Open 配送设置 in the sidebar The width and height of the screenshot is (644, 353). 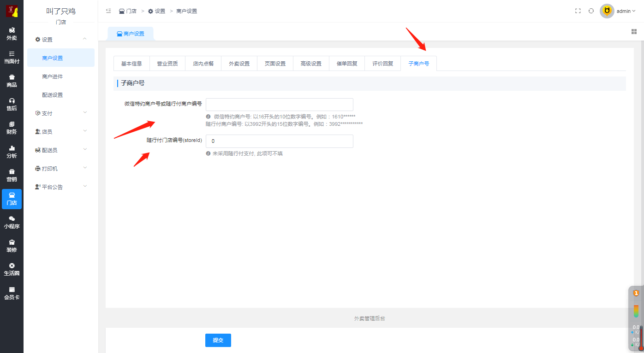[x=52, y=95]
